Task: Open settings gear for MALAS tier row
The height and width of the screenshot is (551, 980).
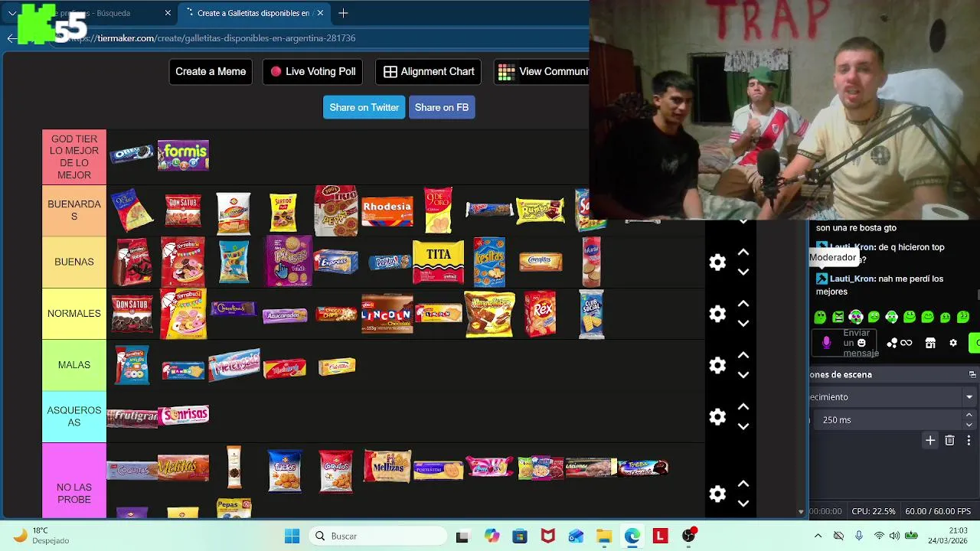Action: pyautogui.click(x=717, y=365)
